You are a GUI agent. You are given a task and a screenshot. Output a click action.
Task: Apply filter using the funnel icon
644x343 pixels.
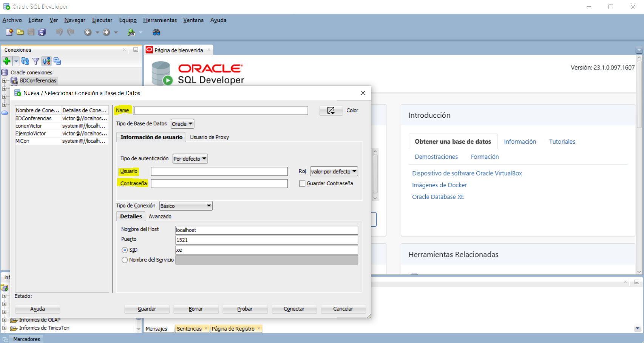tap(36, 61)
